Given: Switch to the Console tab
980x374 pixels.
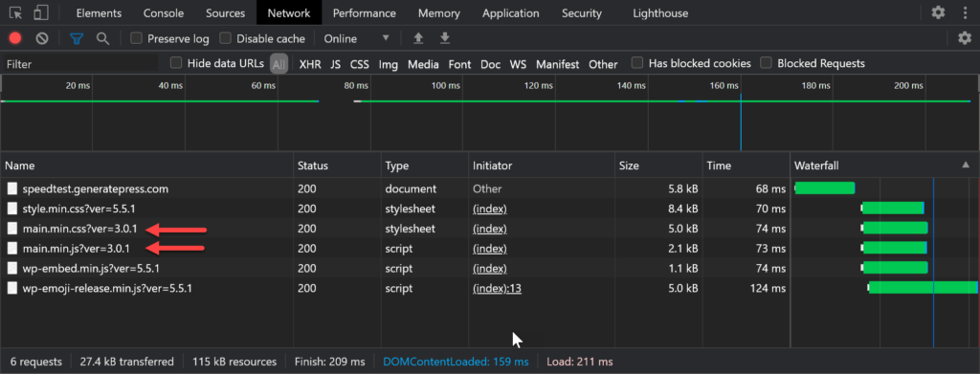Looking at the screenshot, I should click(x=164, y=13).
